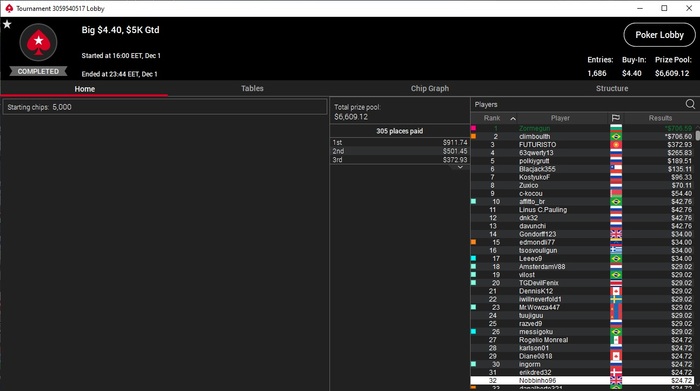The height and width of the screenshot is (391, 700).
Task: Select the Starting chips info field
Action: 165,107
